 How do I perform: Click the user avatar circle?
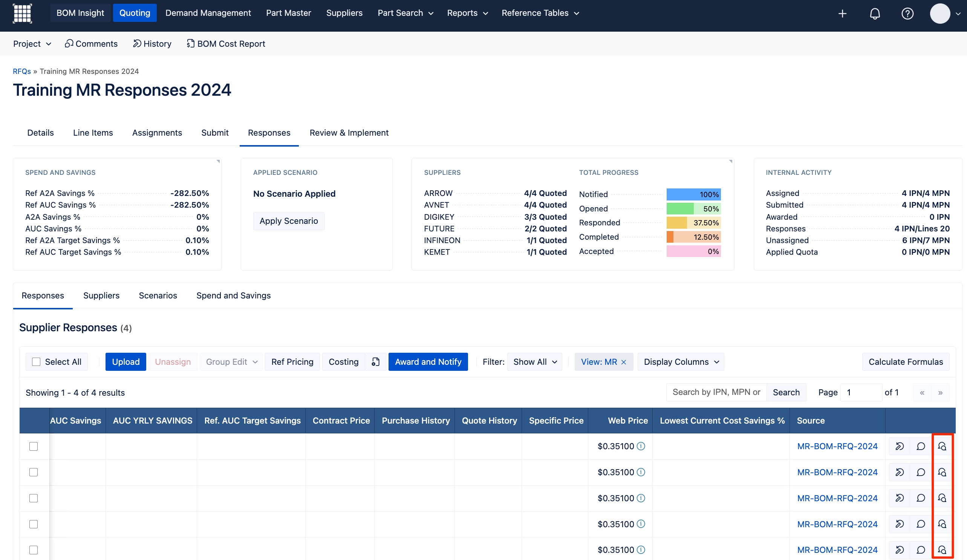940,14
